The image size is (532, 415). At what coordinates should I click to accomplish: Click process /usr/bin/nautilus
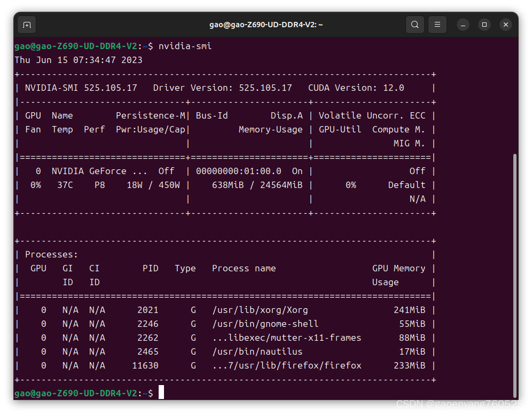[x=257, y=352]
